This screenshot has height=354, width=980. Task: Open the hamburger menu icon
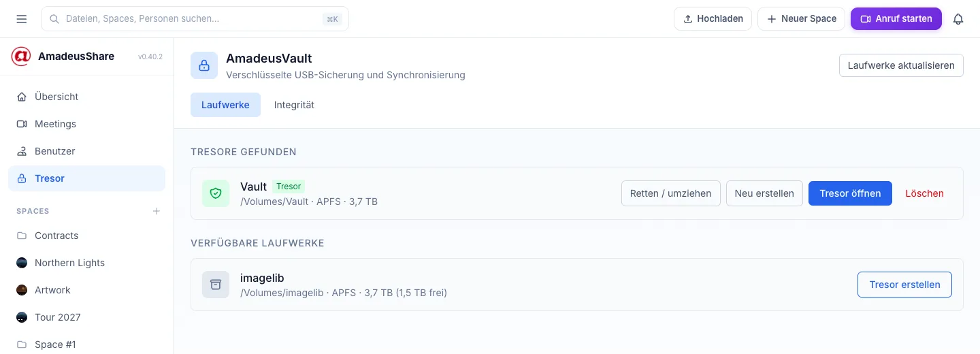click(22, 19)
